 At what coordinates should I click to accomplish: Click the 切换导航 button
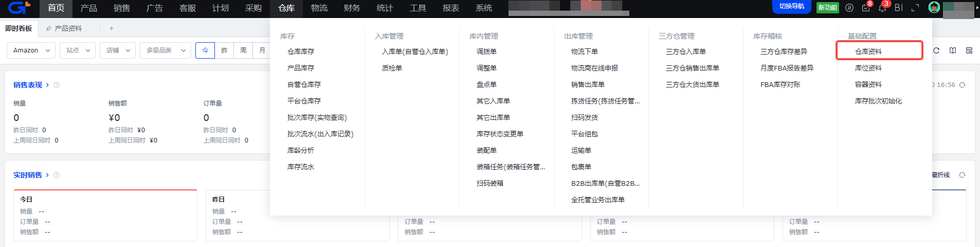tap(792, 7)
